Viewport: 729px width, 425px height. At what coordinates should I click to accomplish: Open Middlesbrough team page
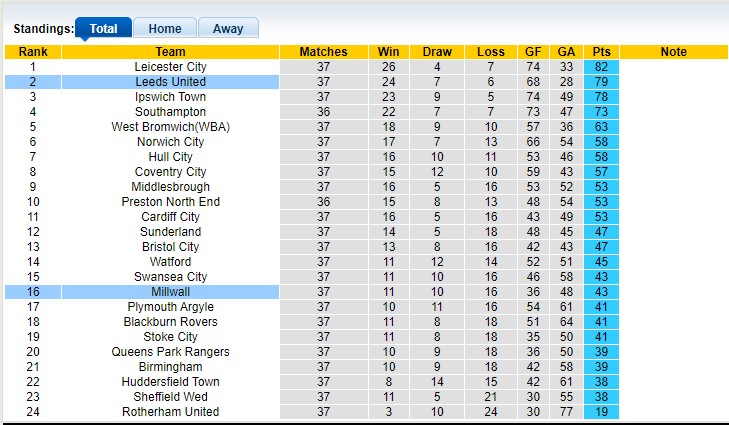(170, 187)
